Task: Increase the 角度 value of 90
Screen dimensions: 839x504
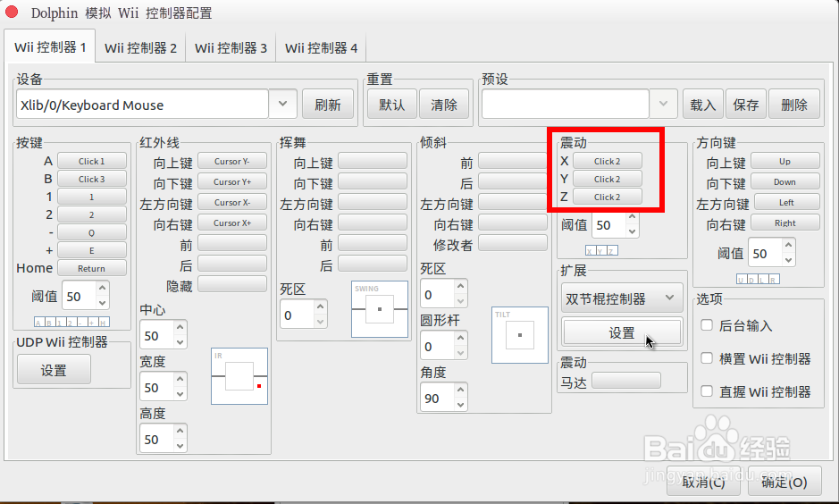Action: coord(460,390)
